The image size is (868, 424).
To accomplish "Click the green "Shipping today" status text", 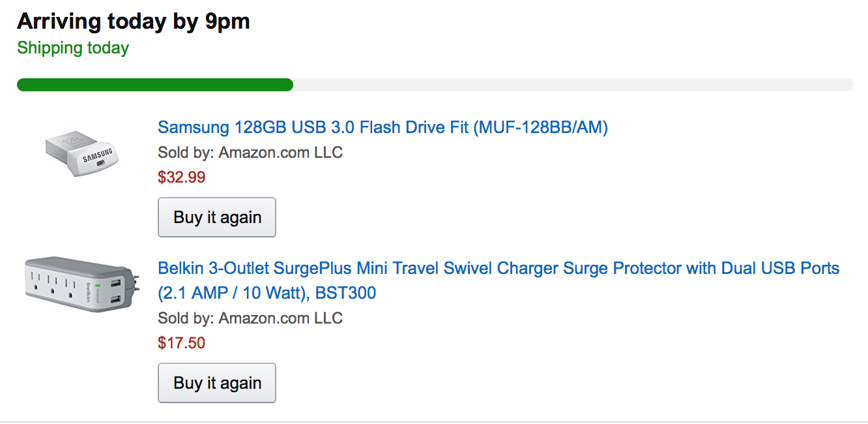I will point(73,48).
